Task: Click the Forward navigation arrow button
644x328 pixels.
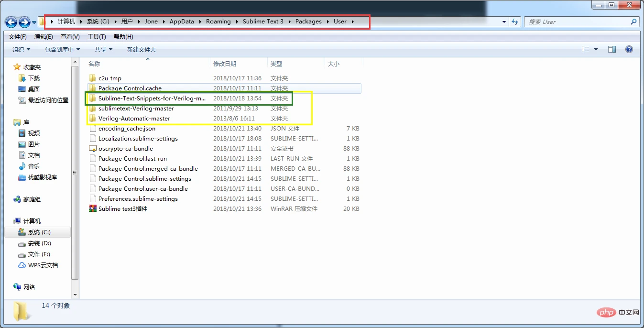Action: pyautogui.click(x=24, y=22)
